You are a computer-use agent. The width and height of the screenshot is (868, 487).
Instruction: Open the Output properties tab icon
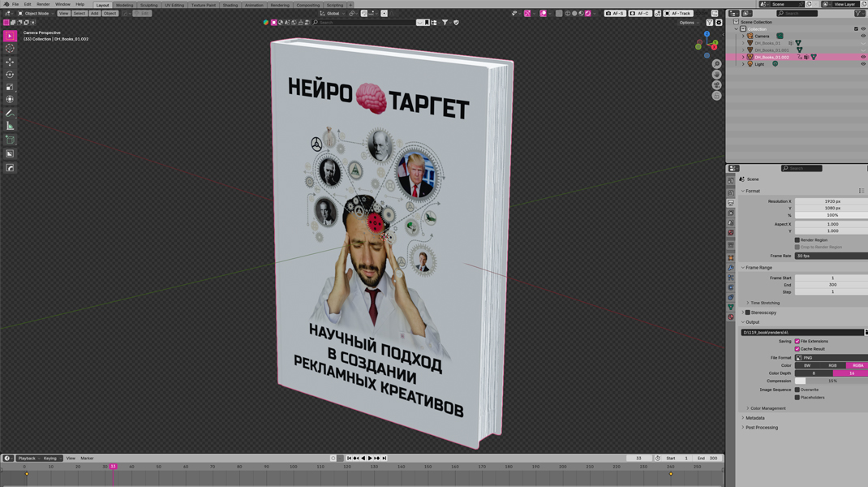click(731, 203)
